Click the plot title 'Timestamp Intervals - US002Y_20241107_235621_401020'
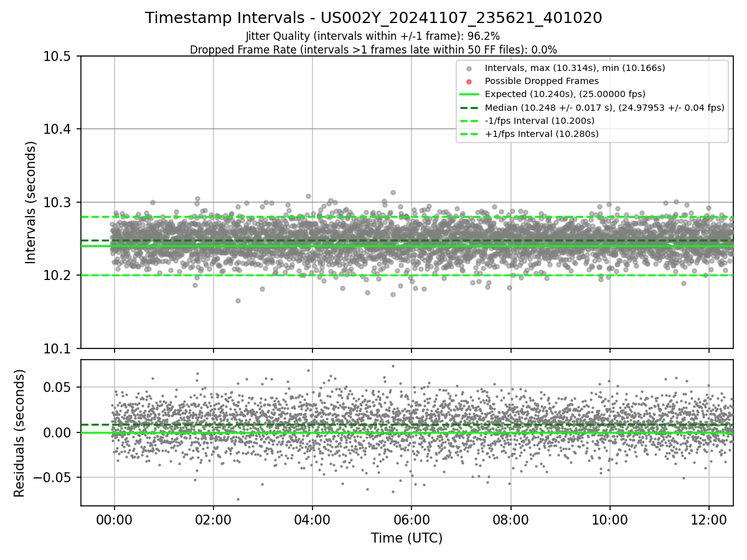 click(x=374, y=18)
